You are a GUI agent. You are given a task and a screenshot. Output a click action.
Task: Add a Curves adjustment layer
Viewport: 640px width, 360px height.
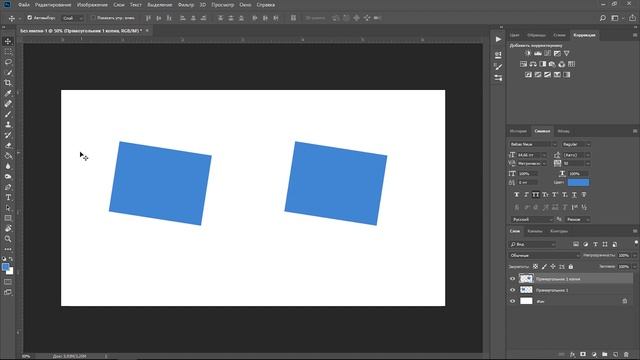[547, 53]
